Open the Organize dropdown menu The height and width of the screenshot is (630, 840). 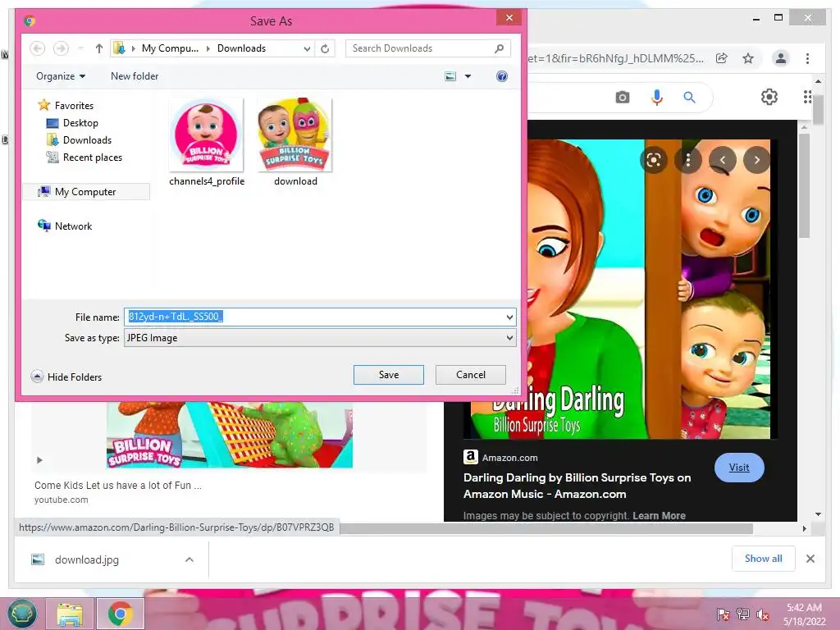click(x=61, y=76)
